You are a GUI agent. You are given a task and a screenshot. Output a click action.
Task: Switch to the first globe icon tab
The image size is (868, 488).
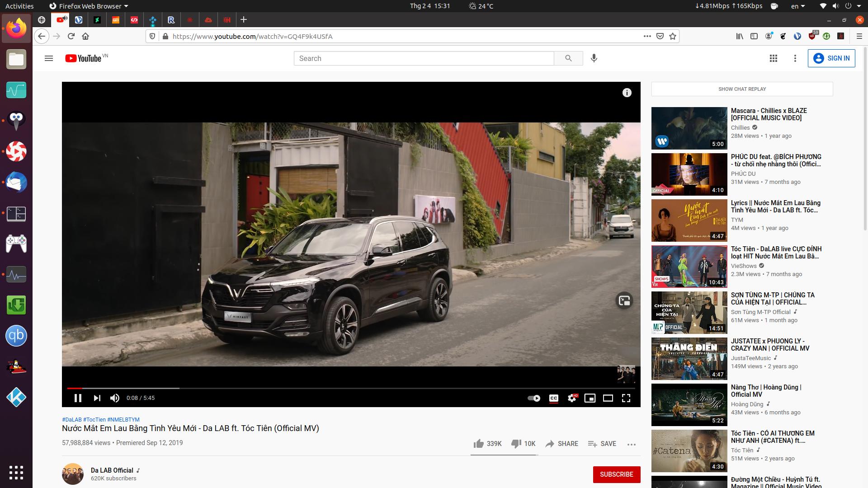click(x=42, y=20)
